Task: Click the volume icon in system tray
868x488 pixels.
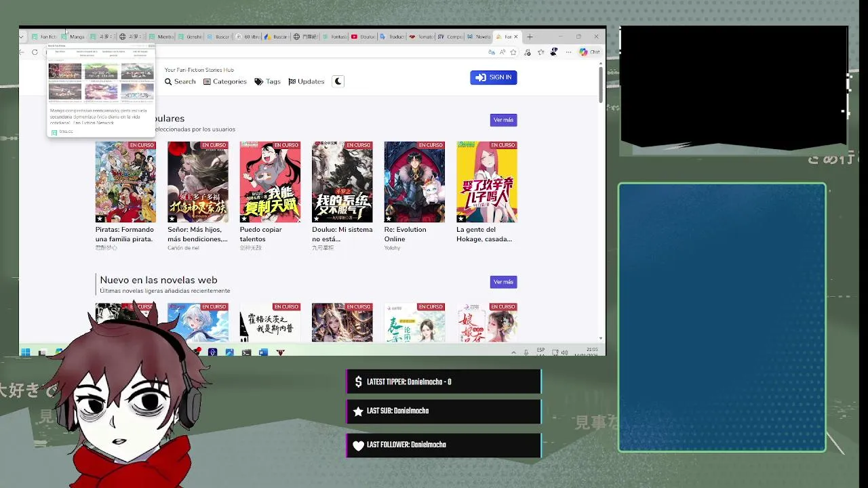Action: point(565,352)
